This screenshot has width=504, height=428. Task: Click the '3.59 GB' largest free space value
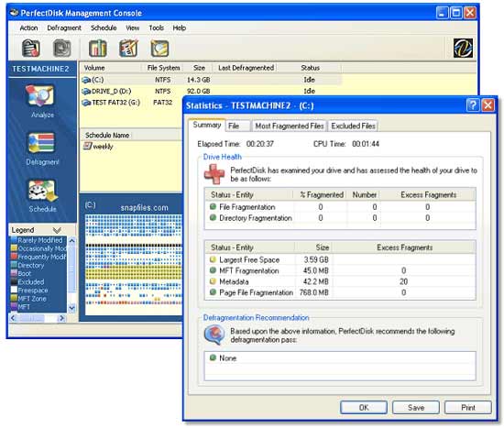coord(316,259)
